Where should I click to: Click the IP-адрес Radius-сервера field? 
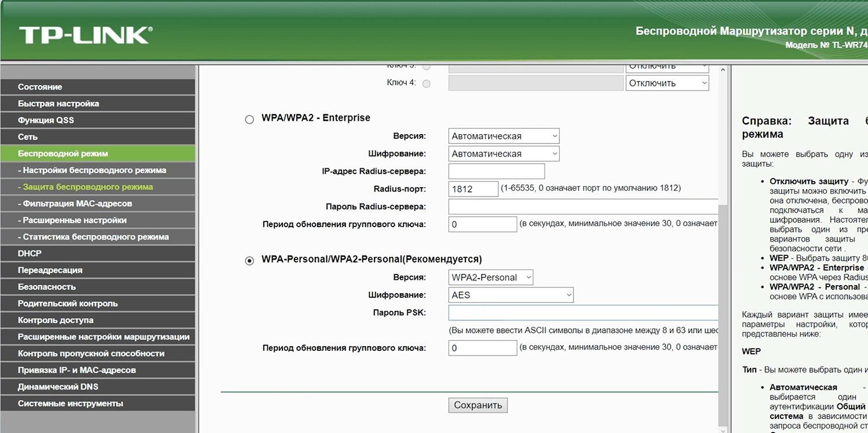coord(496,171)
